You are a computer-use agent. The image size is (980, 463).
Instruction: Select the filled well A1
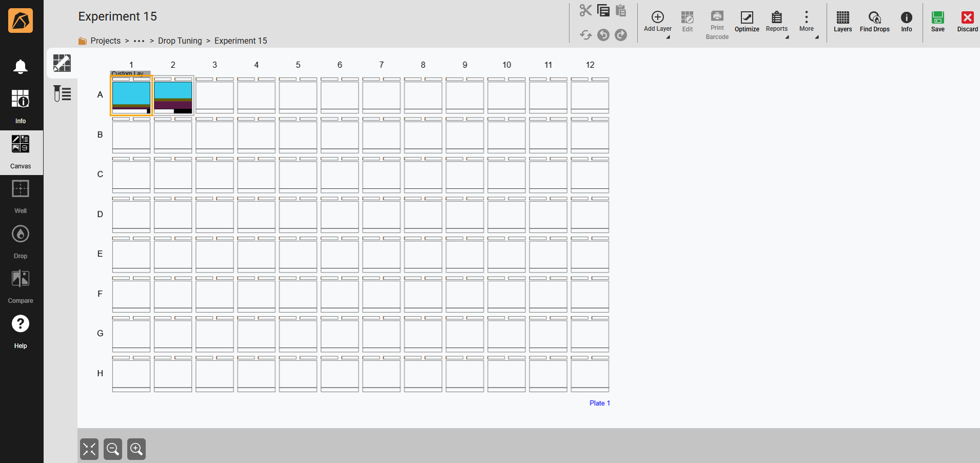click(131, 95)
